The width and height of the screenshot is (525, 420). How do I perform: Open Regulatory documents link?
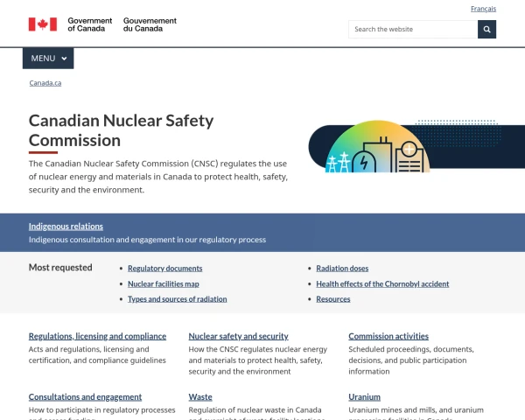pyautogui.click(x=165, y=269)
